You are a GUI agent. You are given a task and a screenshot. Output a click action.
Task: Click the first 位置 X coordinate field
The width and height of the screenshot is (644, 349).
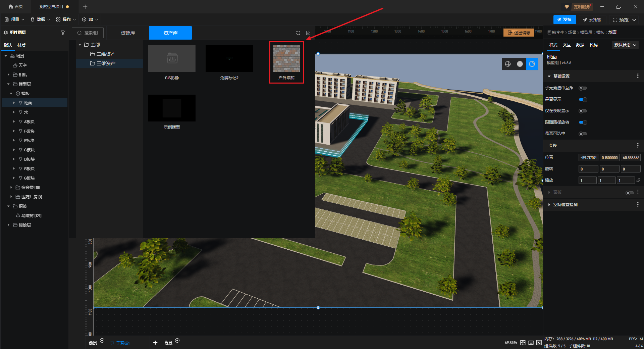(x=588, y=158)
